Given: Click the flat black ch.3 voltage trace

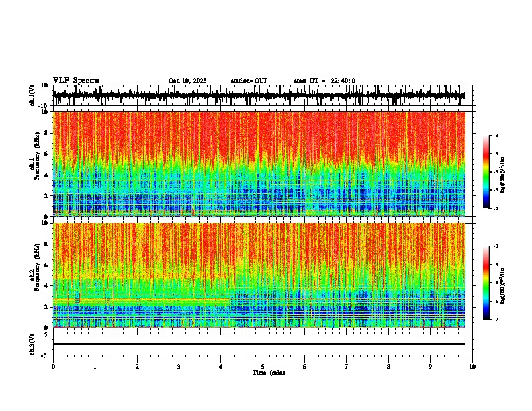Looking at the screenshot, I should click(x=259, y=344).
